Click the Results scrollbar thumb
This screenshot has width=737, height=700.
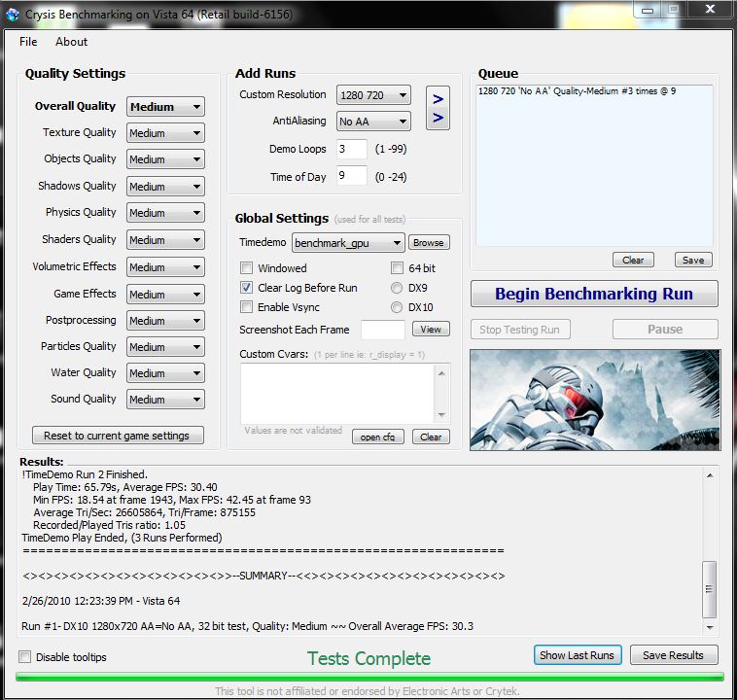[709, 589]
